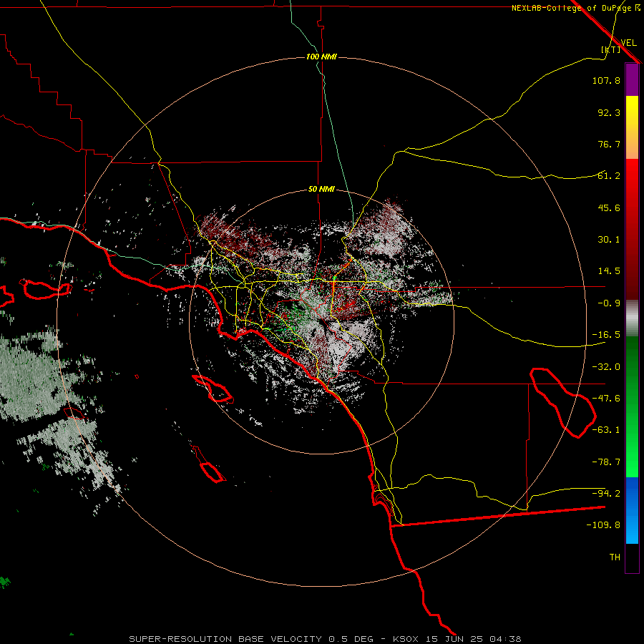The height and width of the screenshot is (644, 644).
Task: Click the yellow-orange segment of the color bar
Action: coord(632,127)
